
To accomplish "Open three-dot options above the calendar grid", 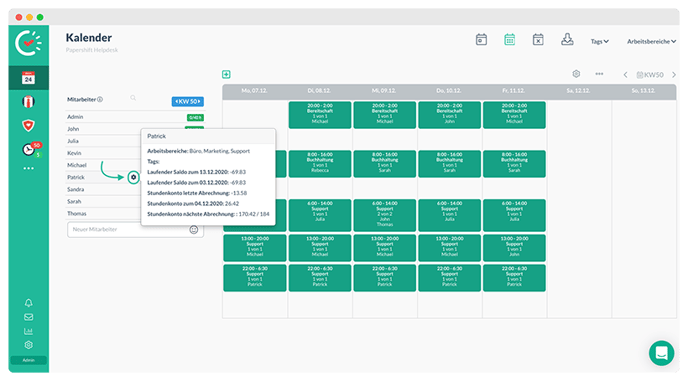I will (599, 74).
